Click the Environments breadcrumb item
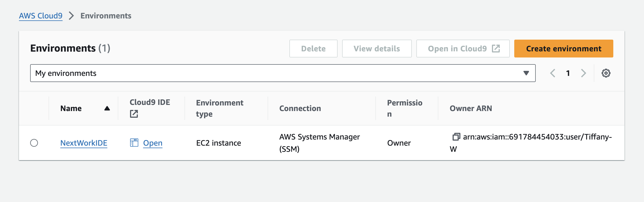 [106, 16]
